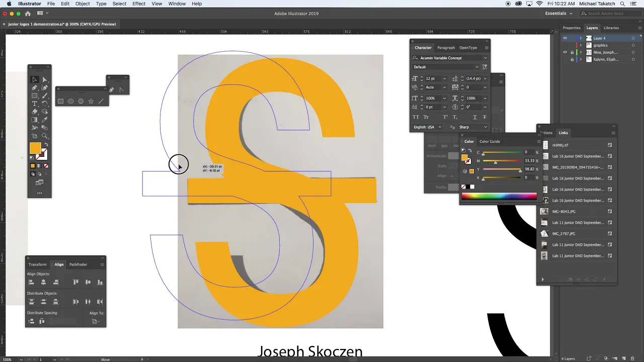Open the Paragraph tab
The width and height of the screenshot is (644, 362).
point(446,48)
